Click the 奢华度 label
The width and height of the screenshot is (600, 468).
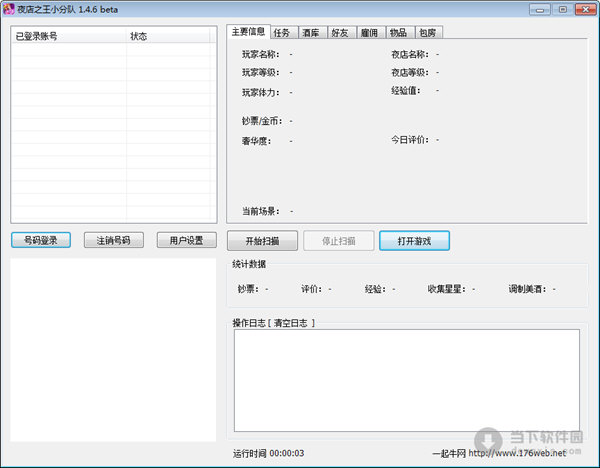256,141
